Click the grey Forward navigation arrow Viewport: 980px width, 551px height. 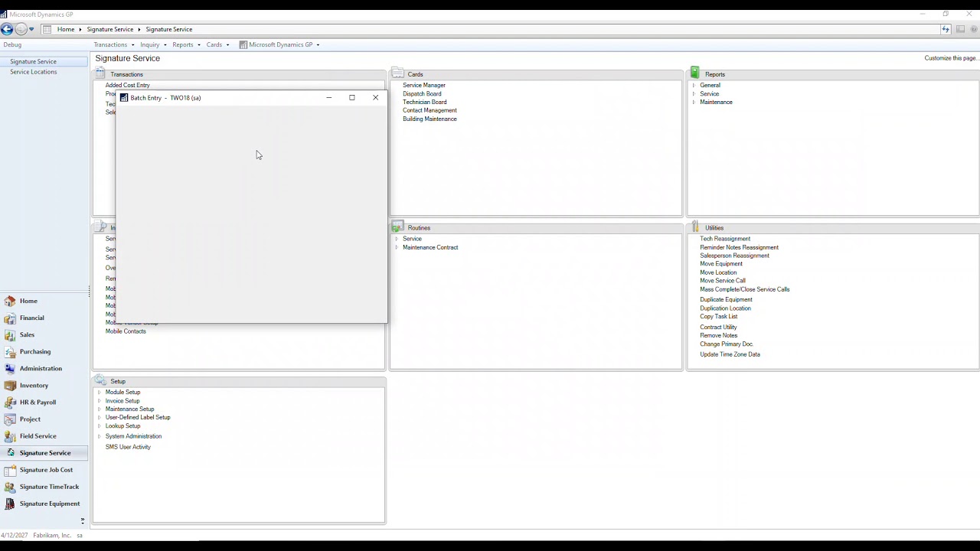click(21, 29)
